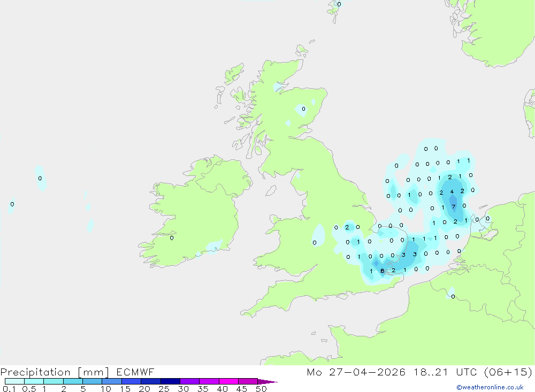Choose the 20–25 mm dark blue block
This screenshot has width=535, height=392.
coord(150,381)
